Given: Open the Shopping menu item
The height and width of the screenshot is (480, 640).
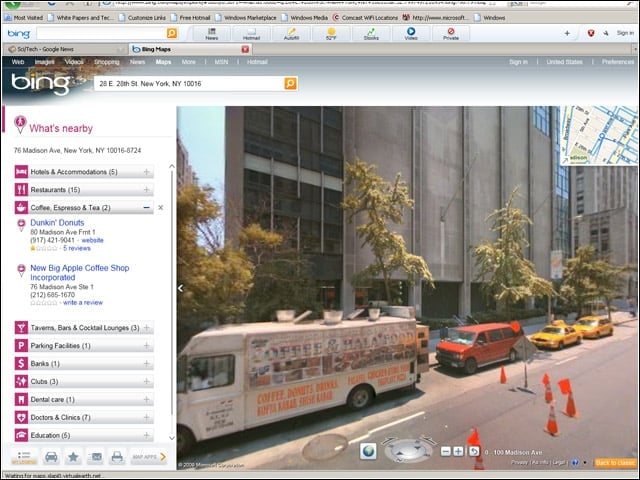Looking at the screenshot, I should (x=107, y=62).
